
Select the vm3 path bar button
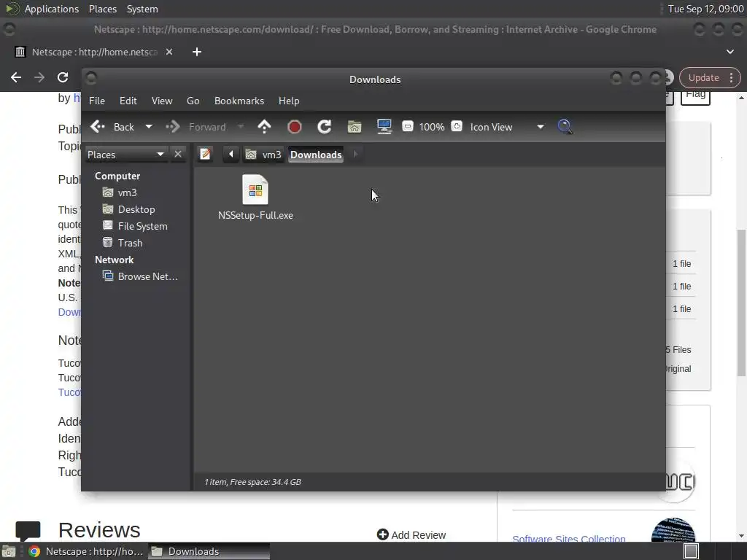coord(263,155)
